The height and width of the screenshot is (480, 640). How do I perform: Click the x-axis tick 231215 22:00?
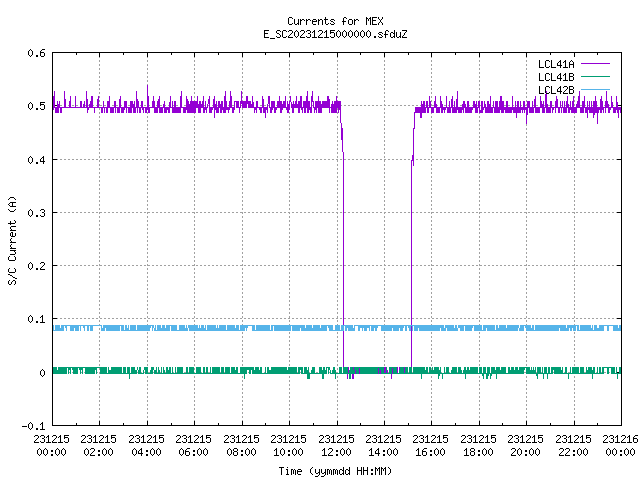tap(573, 446)
